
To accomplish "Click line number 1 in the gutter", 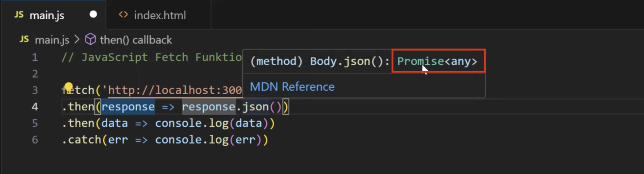I will pos(35,57).
